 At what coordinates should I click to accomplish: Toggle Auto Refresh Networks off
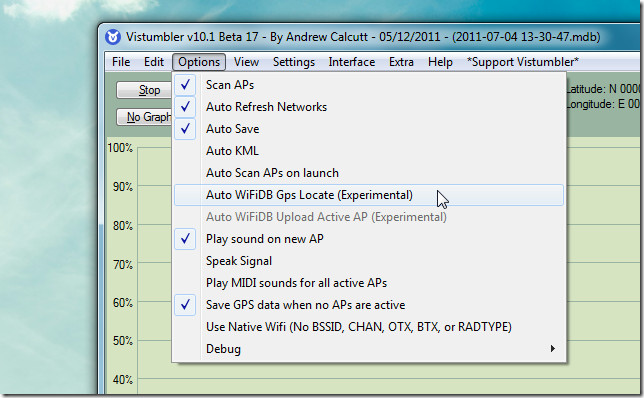[x=369, y=107]
